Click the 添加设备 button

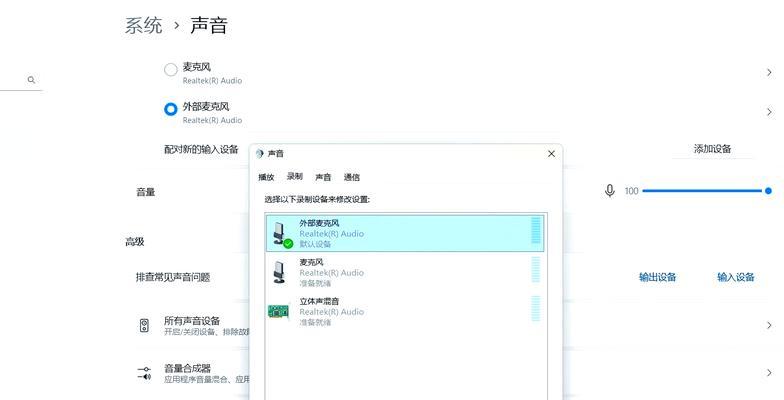[712, 148]
